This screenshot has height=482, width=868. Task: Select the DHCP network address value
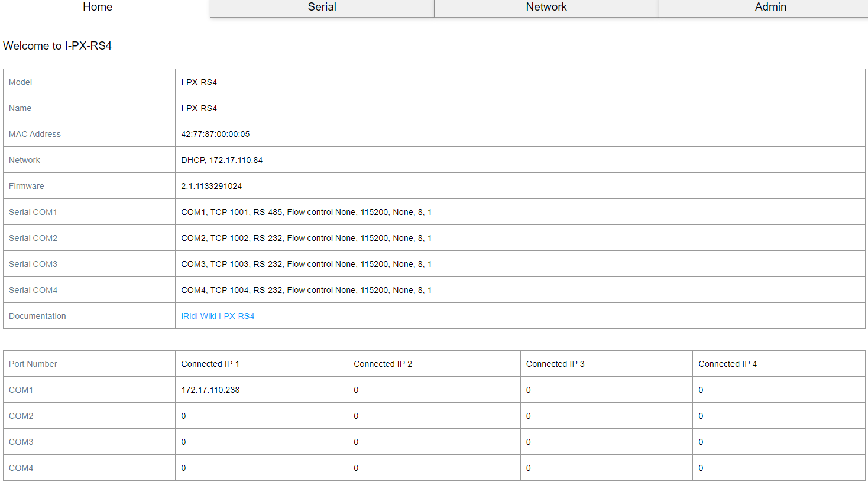click(222, 160)
